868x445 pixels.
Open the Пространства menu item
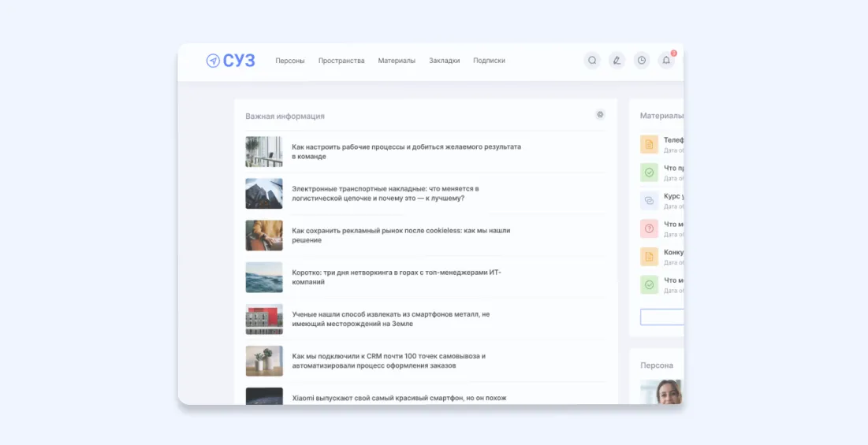click(341, 61)
